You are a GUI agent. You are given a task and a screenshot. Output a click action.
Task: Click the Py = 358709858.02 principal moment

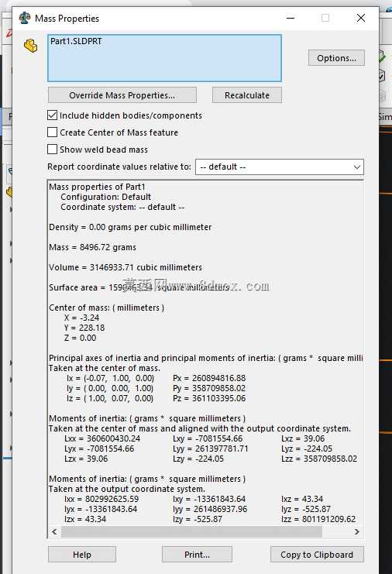(x=209, y=388)
